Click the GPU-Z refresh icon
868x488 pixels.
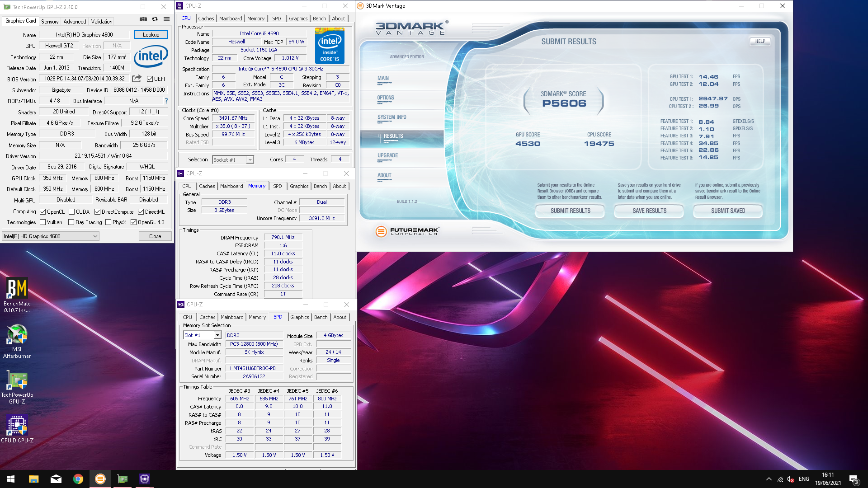tap(155, 19)
